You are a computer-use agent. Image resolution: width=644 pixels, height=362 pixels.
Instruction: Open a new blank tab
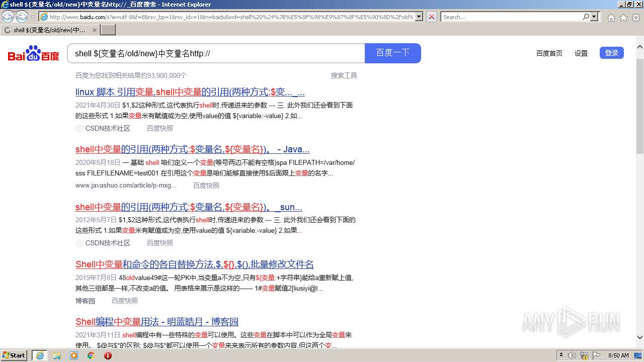[108, 30]
